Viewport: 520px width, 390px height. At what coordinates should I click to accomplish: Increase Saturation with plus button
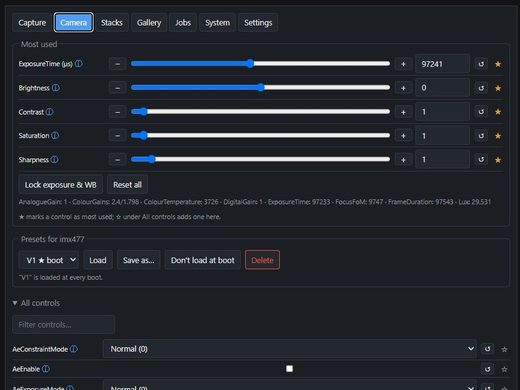(403, 136)
